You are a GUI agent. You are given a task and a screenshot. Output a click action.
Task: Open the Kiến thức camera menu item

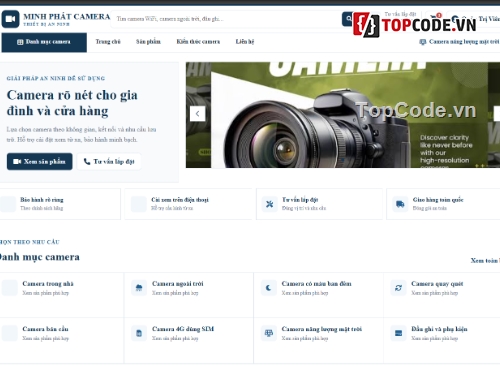tap(198, 42)
